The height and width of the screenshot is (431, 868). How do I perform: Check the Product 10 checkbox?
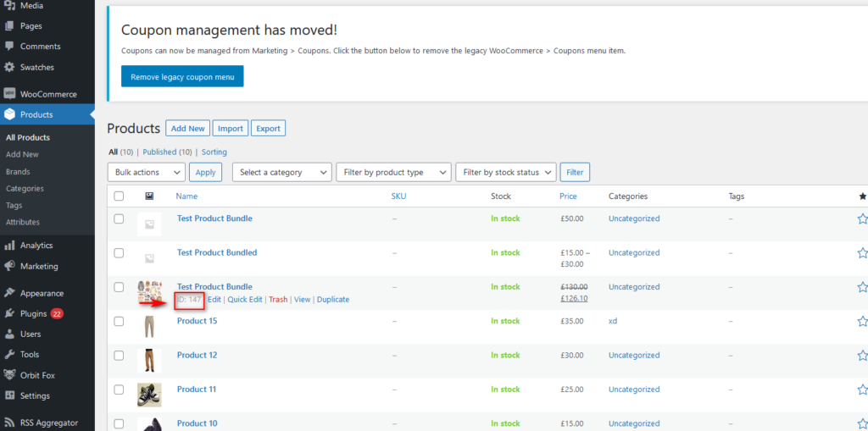pos(119,424)
